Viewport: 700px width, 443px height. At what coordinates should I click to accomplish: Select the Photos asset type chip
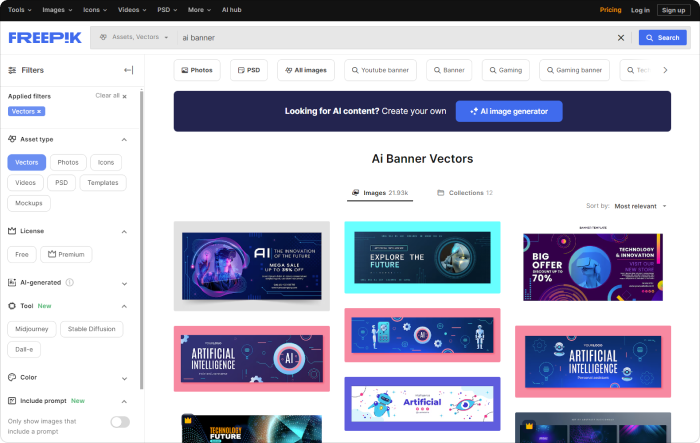pyautogui.click(x=68, y=163)
